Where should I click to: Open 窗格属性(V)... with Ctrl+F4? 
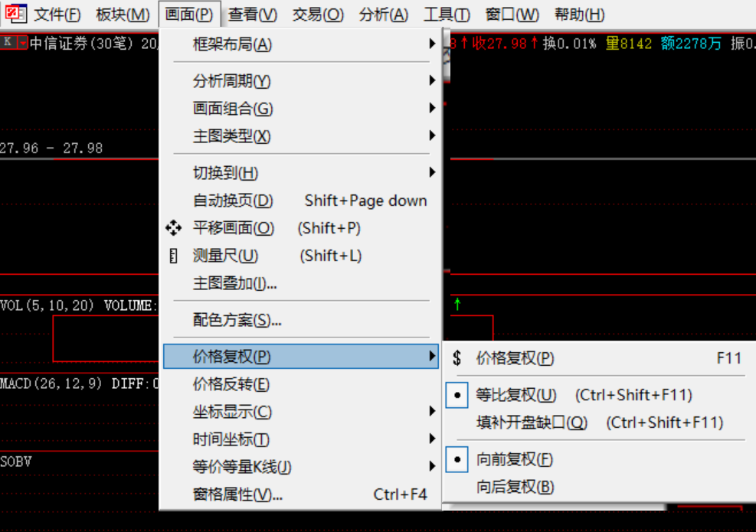301,494
